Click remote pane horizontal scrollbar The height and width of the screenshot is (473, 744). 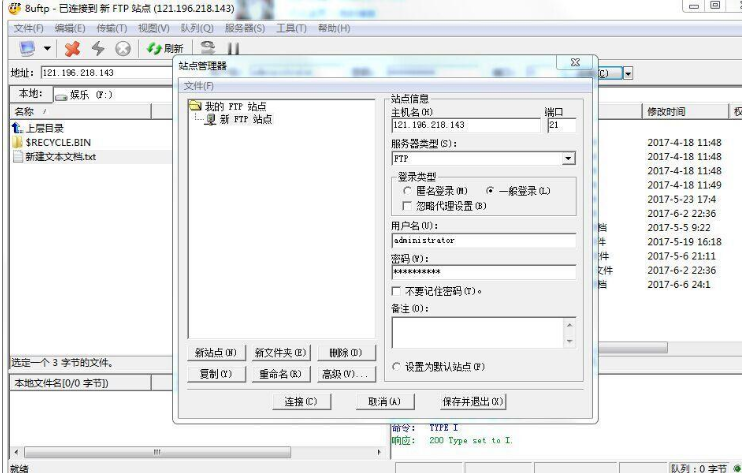tap(633, 348)
